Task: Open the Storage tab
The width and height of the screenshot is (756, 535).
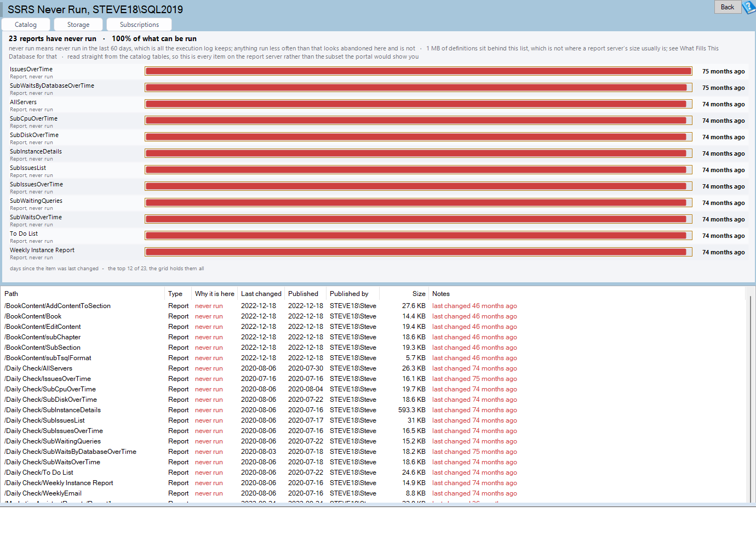Action: pyautogui.click(x=78, y=25)
